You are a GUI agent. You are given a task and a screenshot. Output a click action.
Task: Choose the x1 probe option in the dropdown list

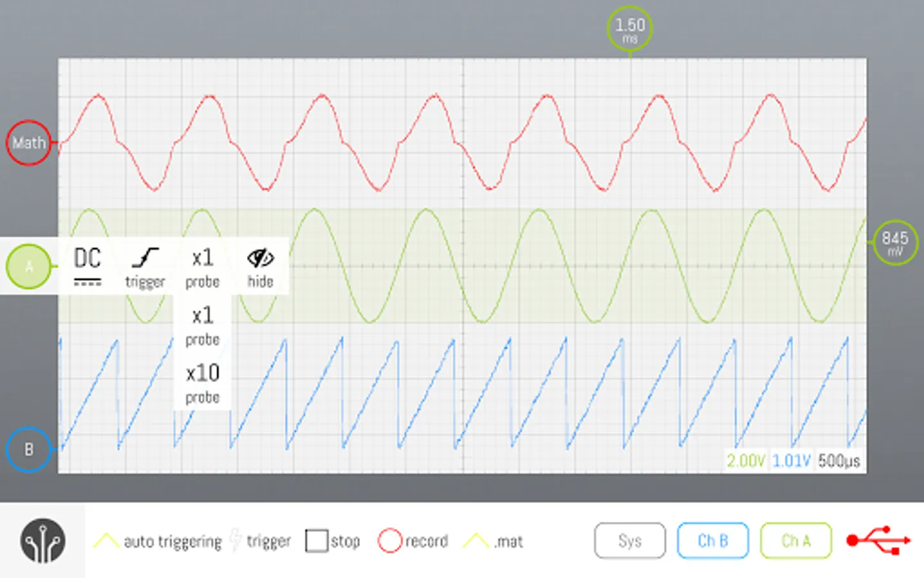point(202,325)
